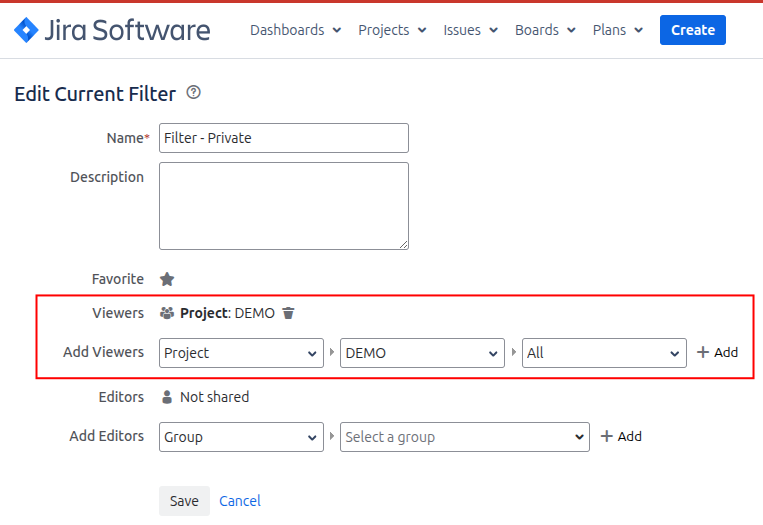Delete the Project: DEMO viewer with trash icon

(289, 313)
